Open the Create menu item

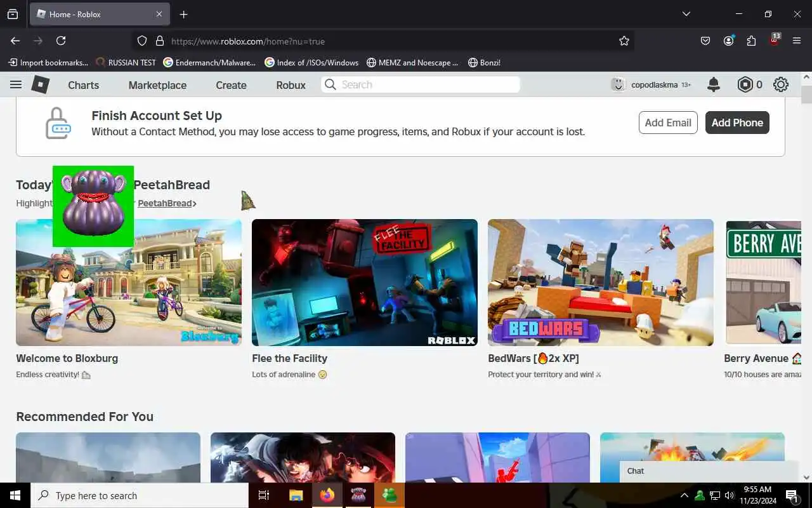click(x=231, y=85)
